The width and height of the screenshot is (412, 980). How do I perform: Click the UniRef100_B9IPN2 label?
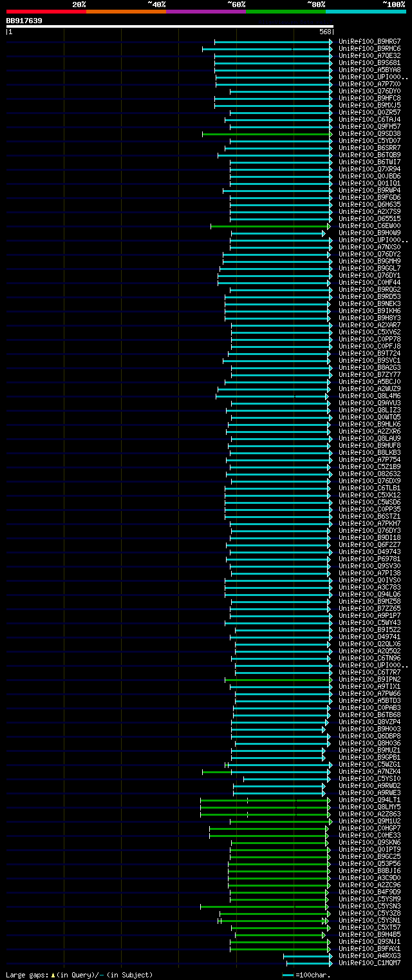[369, 679]
